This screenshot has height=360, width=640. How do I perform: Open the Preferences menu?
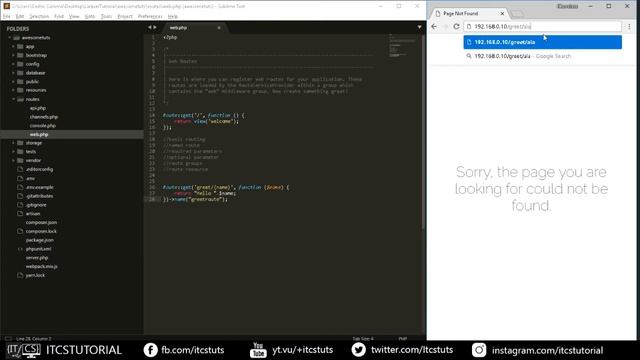pyautogui.click(x=150, y=16)
